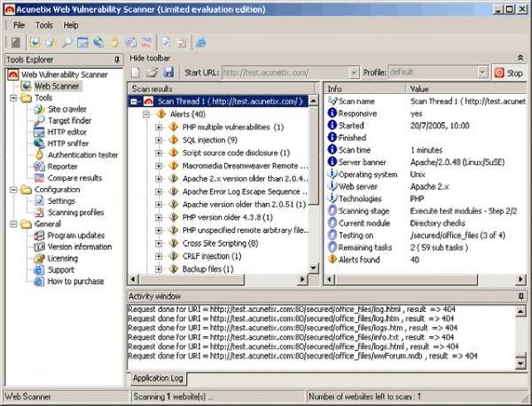Select PHP version older 4.3.8 alert
The height and width of the screenshot is (406, 532).
tap(227, 217)
